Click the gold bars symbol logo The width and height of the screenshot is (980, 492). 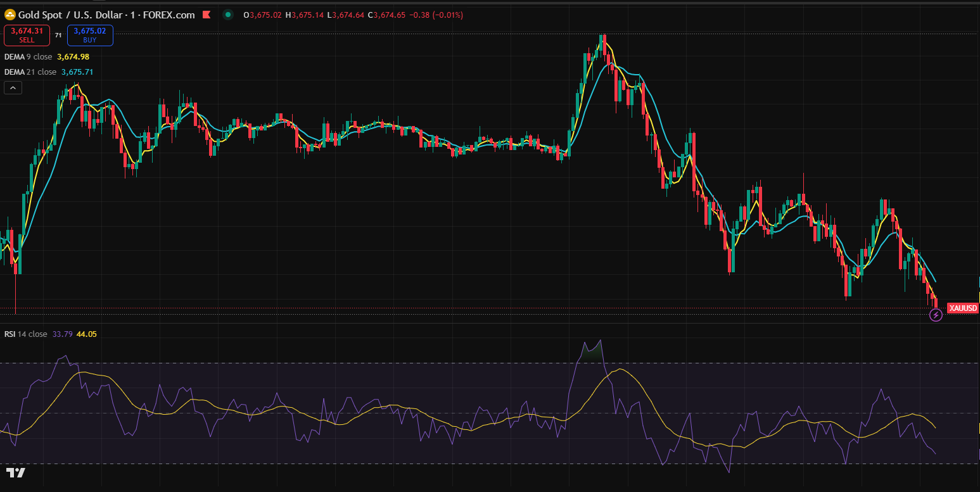point(10,15)
